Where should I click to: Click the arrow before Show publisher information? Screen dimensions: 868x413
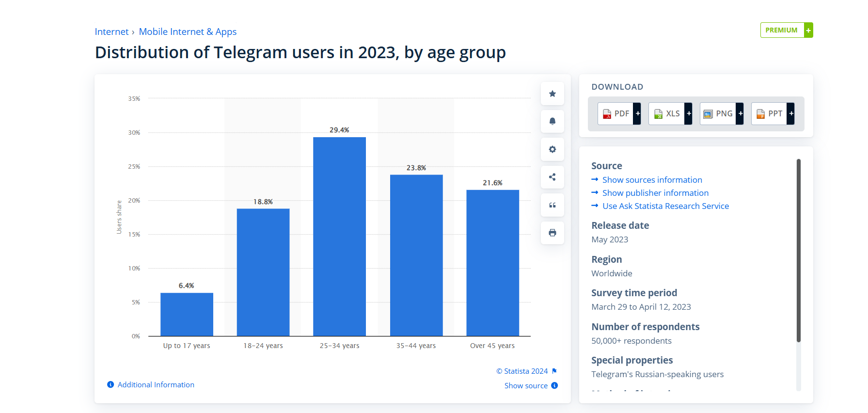(595, 192)
